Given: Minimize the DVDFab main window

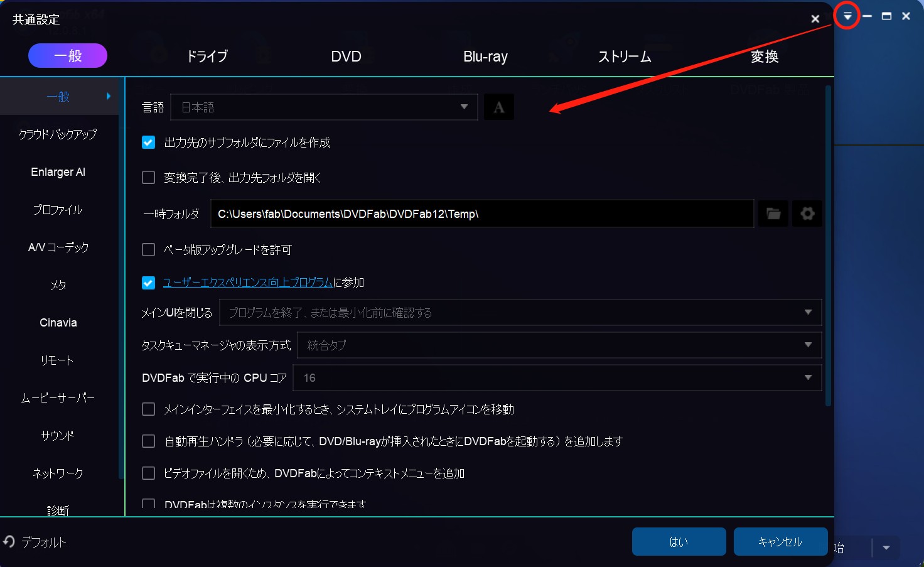Looking at the screenshot, I should 867,16.
